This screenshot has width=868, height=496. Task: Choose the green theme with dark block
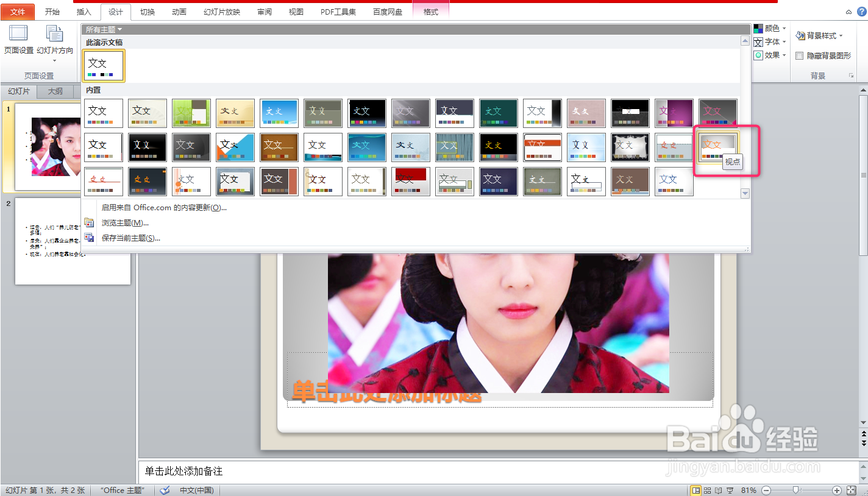pos(191,113)
